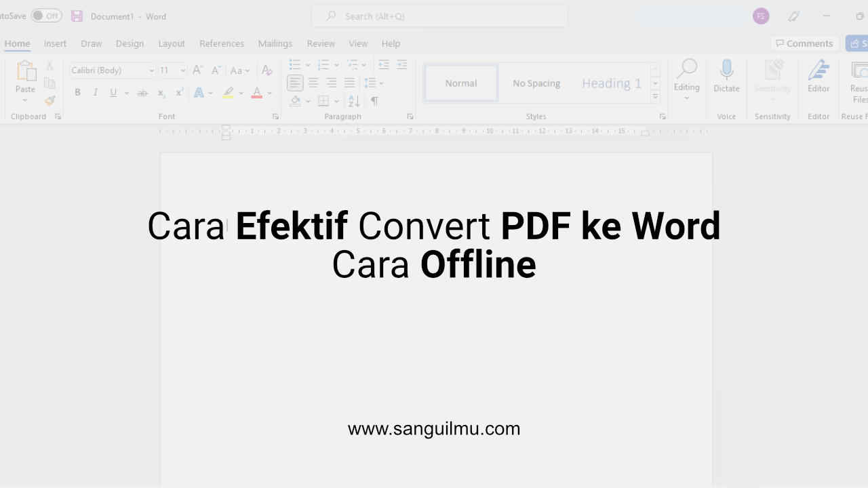Switch to the Layout tab
Screen dimensions: 868x488
pos(172,43)
